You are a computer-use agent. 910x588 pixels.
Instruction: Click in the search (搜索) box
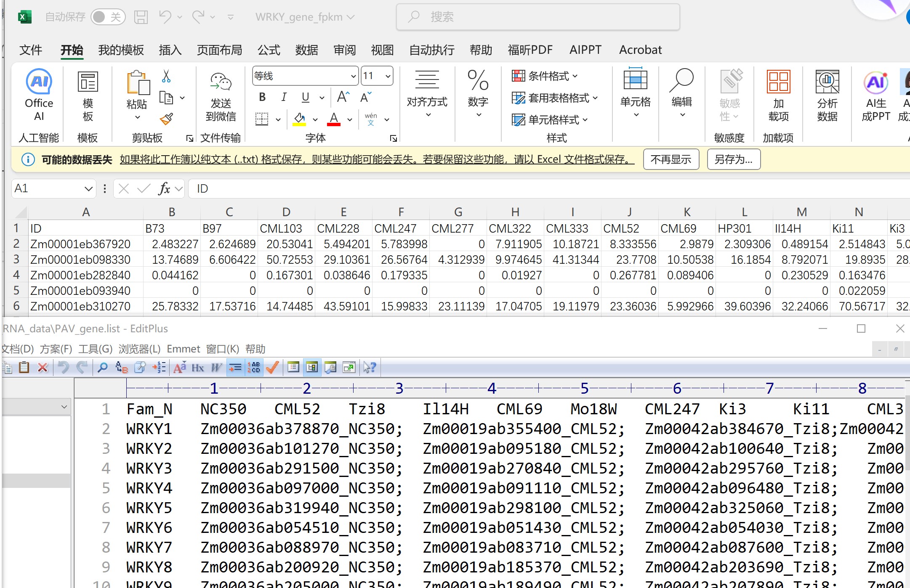[538, 17]
